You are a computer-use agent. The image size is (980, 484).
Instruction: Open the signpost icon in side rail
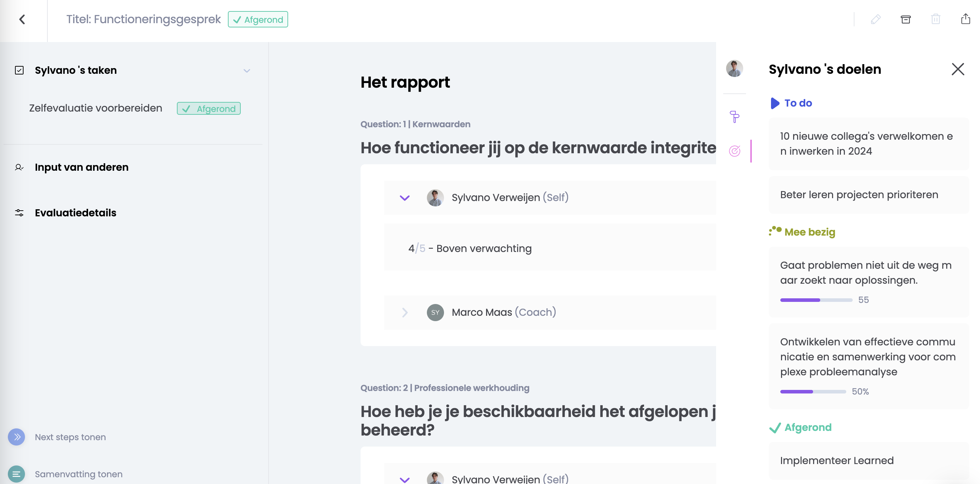(734, 117)
